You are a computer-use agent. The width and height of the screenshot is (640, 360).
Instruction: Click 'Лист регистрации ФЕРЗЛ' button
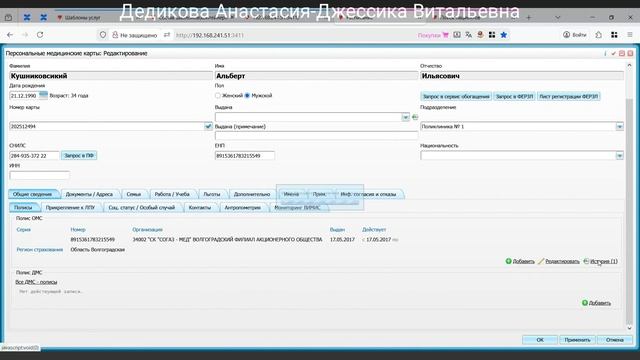pos(569,96)
